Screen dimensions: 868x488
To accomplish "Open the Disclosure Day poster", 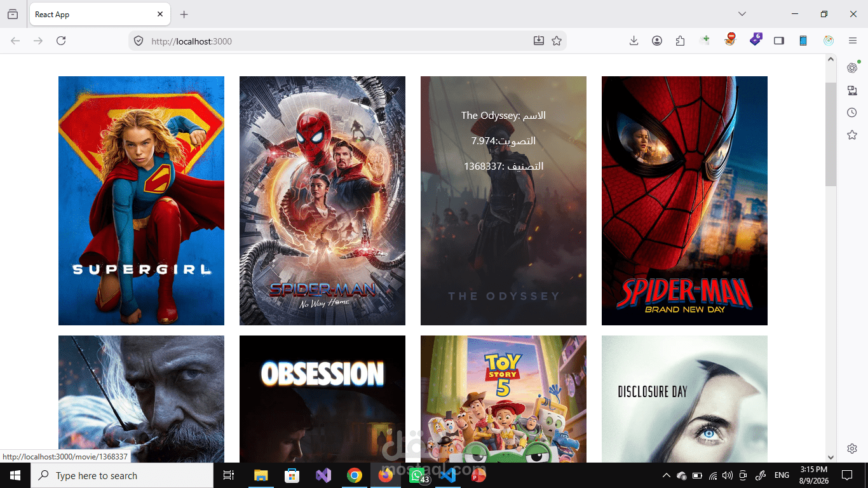I will click(x=684, y=399).
